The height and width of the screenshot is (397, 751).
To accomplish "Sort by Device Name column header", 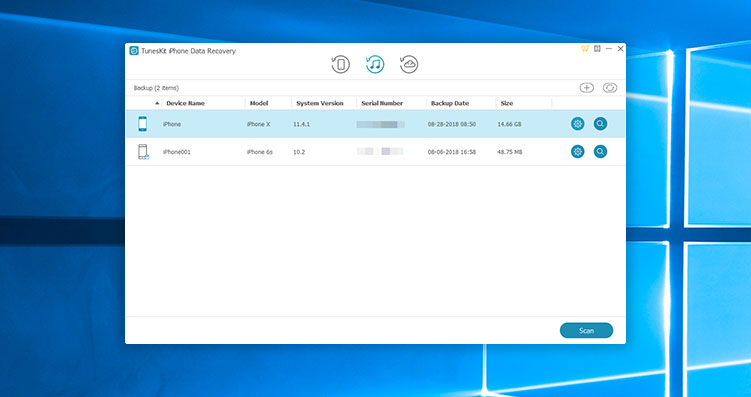I will pos(185,103).
